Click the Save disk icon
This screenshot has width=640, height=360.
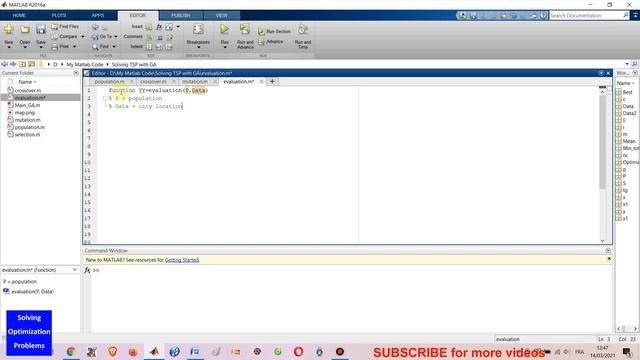coord(41,29)
